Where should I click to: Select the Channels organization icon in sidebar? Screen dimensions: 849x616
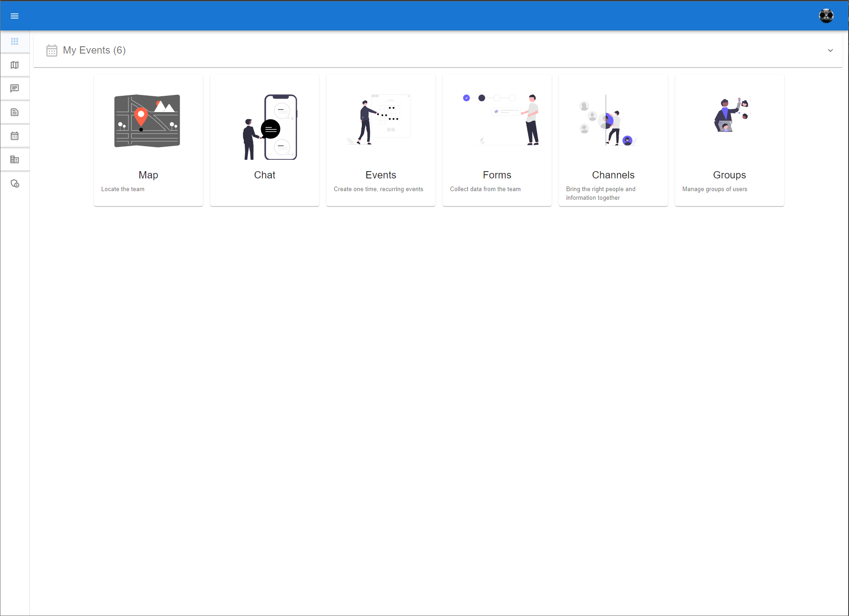coord(15,159)
